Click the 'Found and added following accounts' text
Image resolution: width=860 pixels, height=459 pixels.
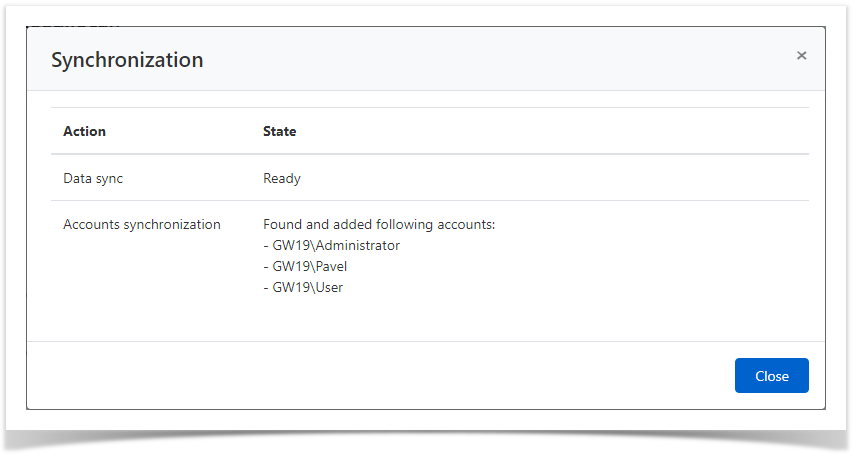pos(379,224)
